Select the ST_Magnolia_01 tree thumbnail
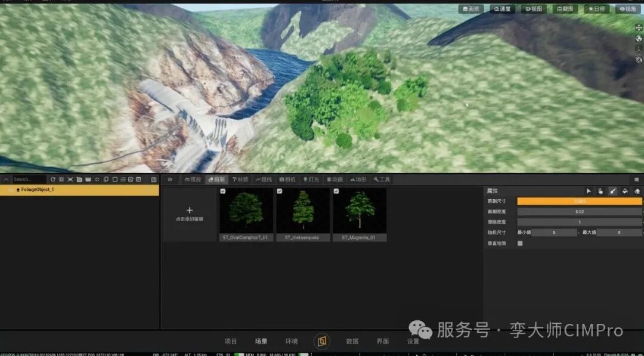644x356 pixels. coord(360,214)
